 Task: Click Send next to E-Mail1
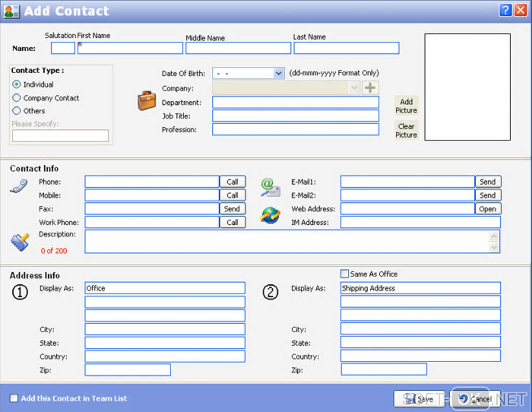(x=488, y=181)
